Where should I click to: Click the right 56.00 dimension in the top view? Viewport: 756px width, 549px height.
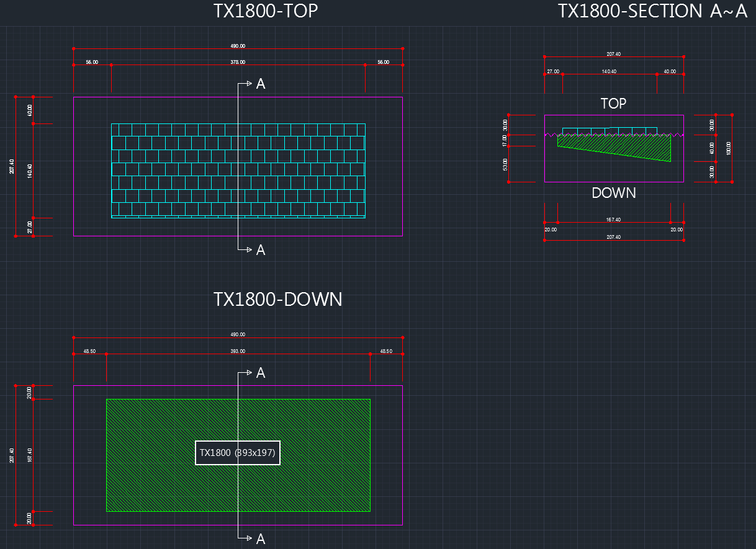coord(383,63)
